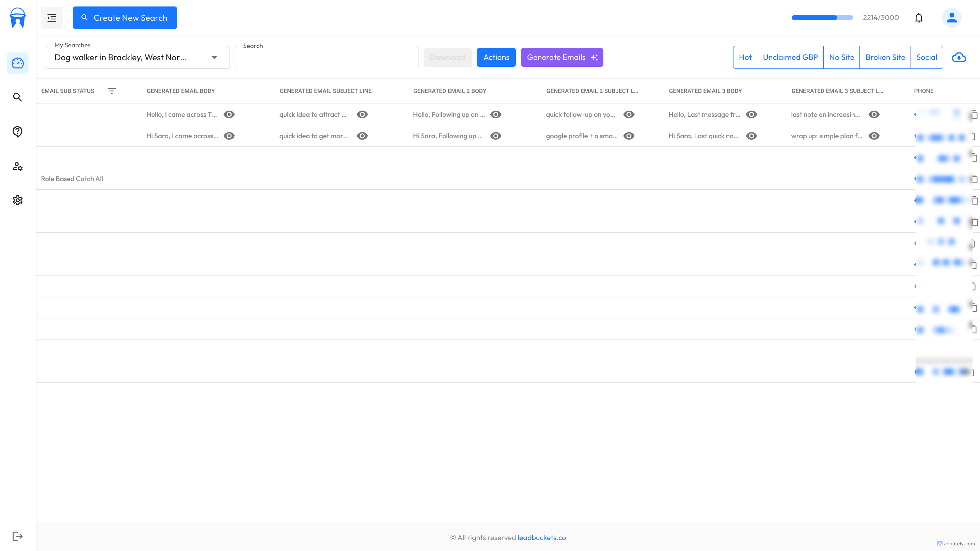Image resolution: width=980 pixels, height=551 pixels.
Task: Select the Broken Site filter tab
Action: pos(885,57)
